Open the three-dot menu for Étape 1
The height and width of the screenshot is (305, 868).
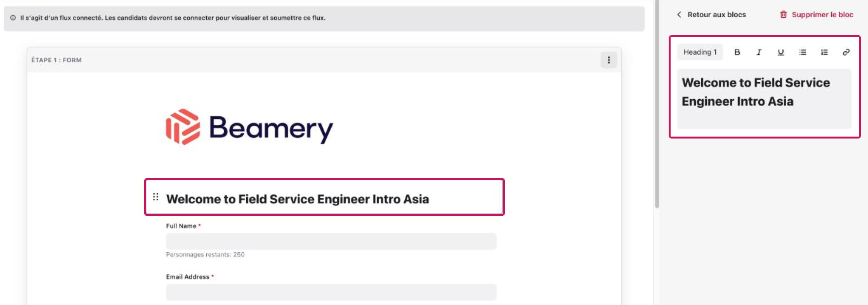pyautogui.click(x=609, y=60)
